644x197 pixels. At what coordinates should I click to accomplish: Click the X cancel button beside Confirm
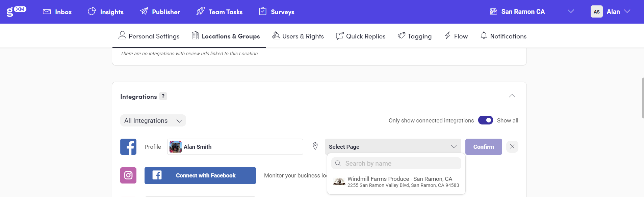tap(512, 146)
